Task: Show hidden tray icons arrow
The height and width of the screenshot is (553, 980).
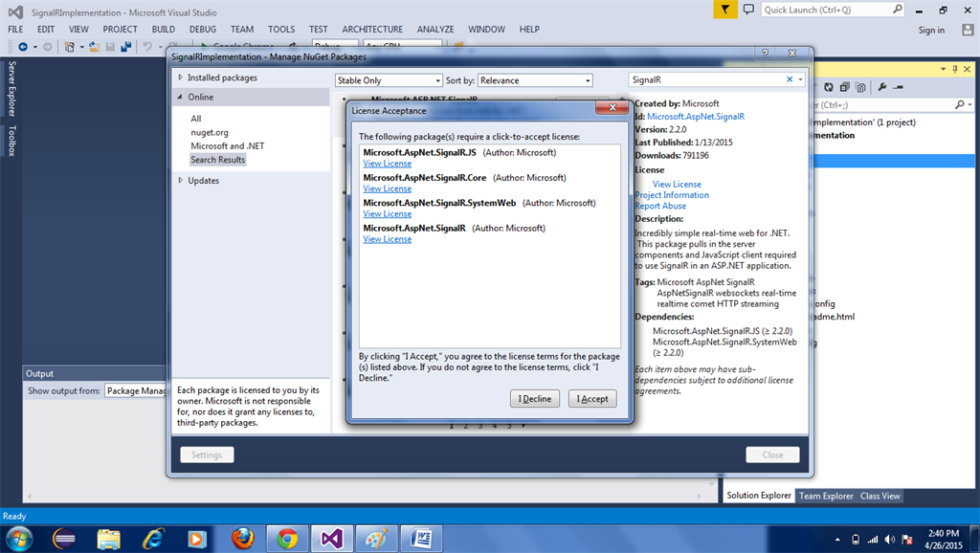Action: 837,540
